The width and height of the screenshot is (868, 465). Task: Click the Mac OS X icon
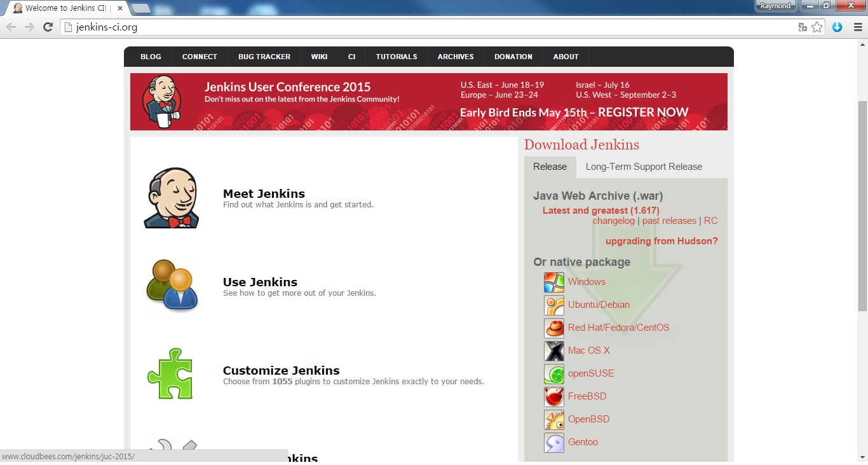pos(553,351)
